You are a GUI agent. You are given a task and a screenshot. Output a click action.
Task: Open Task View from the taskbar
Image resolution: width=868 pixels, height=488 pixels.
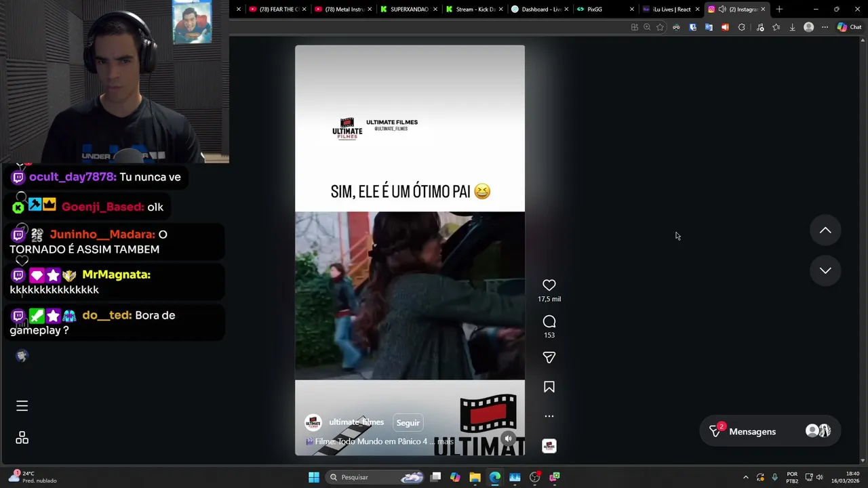(435, 477)
